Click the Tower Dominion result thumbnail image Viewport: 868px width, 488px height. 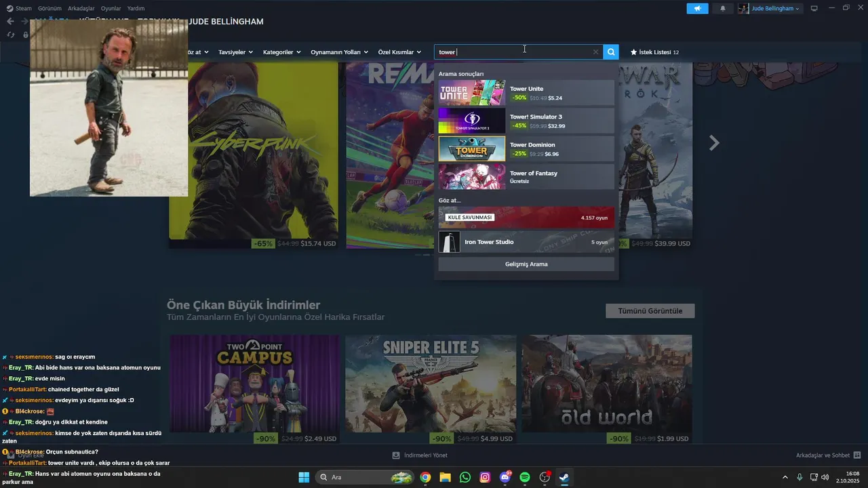472,149
